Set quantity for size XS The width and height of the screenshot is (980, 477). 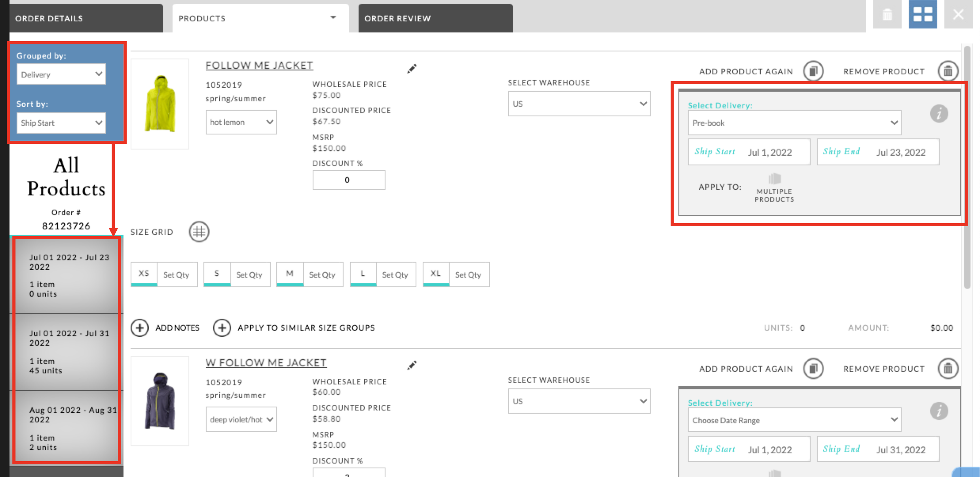(x=177, y=274)
